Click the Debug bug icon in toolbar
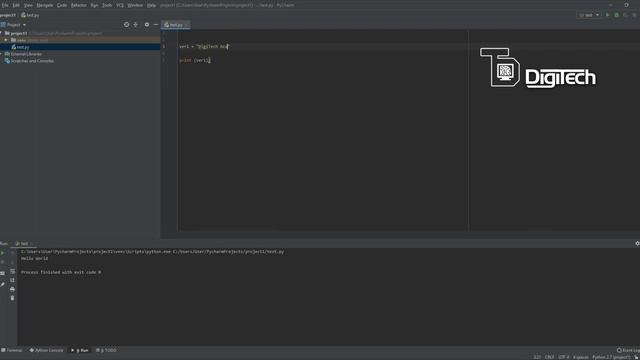The height and width of the screenshot is (360, 640). 617,15
